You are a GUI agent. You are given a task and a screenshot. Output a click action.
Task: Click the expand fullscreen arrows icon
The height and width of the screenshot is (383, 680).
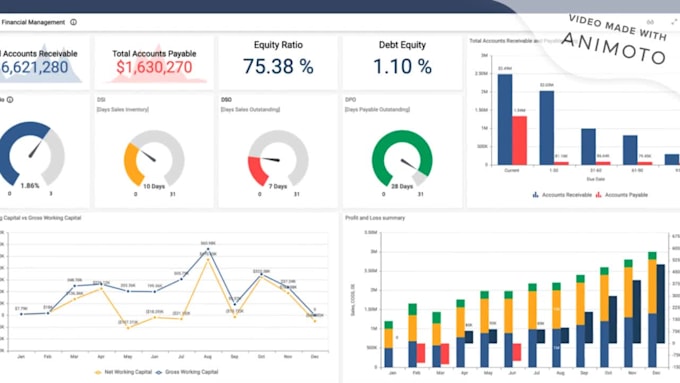tap(674, 22)
